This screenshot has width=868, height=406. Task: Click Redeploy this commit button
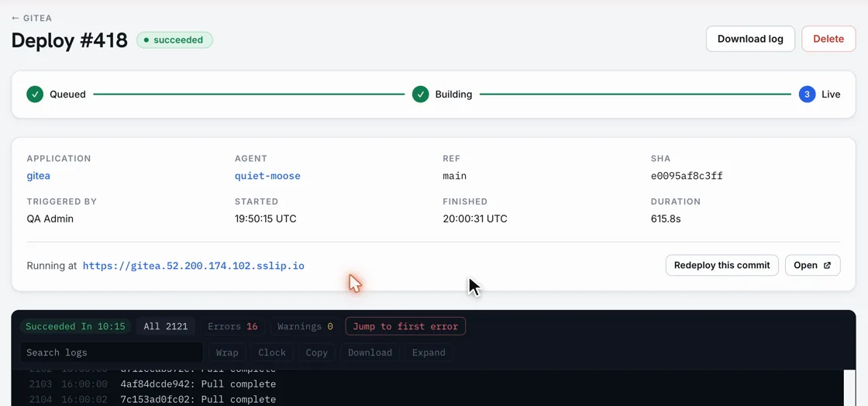722,265
